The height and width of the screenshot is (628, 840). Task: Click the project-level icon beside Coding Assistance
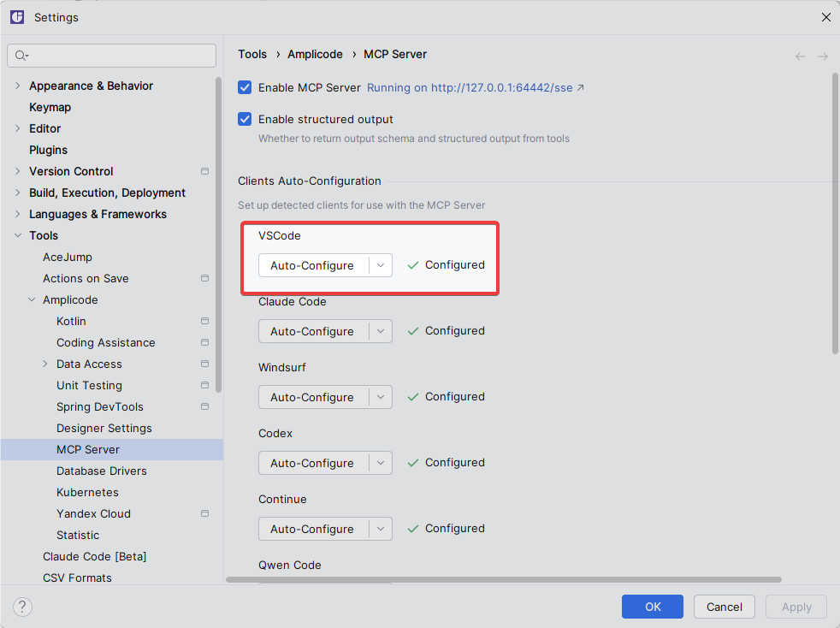[x=204, y=342]
